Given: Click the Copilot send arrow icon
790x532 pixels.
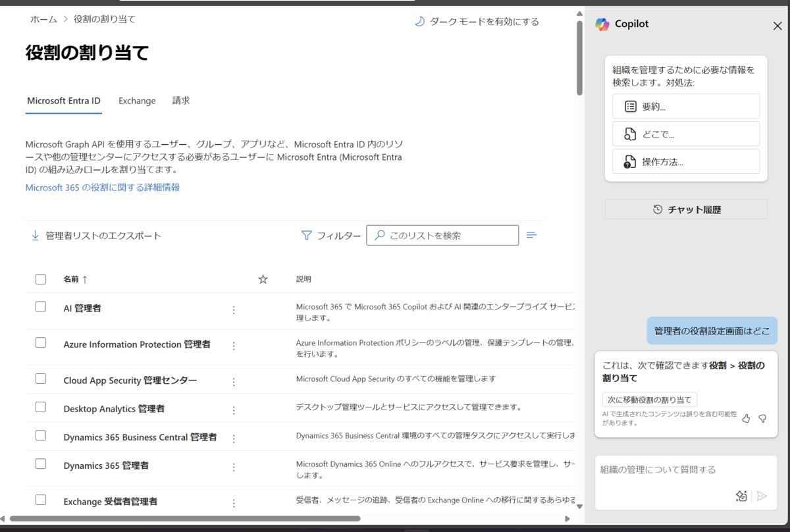Looking at the screenshot, I should tap(762, 496).
